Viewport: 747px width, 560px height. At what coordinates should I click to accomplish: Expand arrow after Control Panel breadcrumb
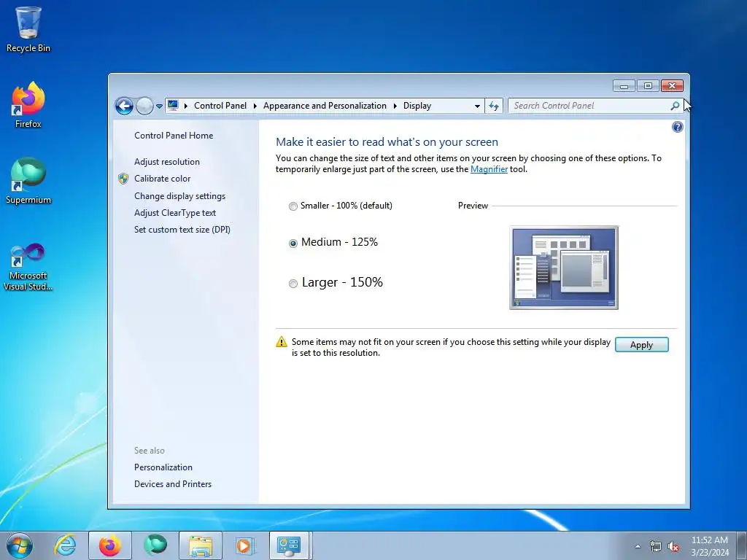[x=255, y=106]
